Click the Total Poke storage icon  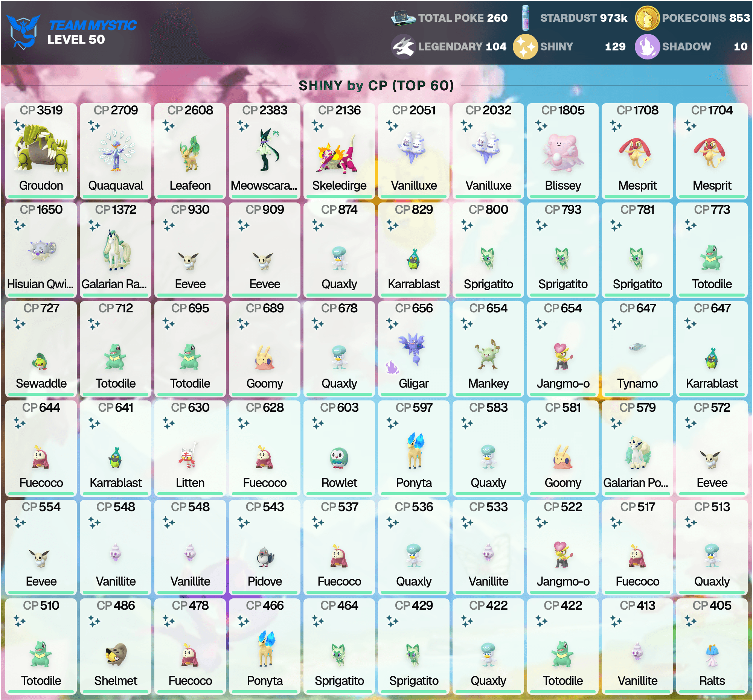tap(403, 18)
